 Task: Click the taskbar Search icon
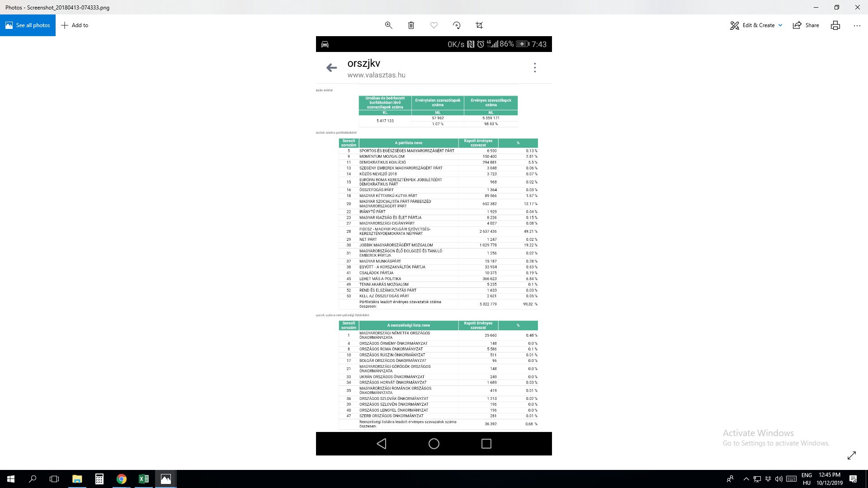(33, 479)
